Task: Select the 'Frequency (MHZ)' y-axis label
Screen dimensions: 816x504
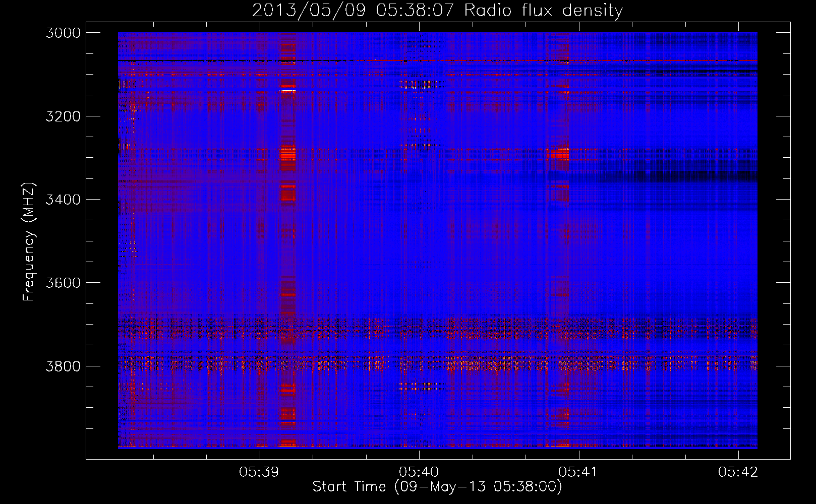Action: click(x=29, y=242)
